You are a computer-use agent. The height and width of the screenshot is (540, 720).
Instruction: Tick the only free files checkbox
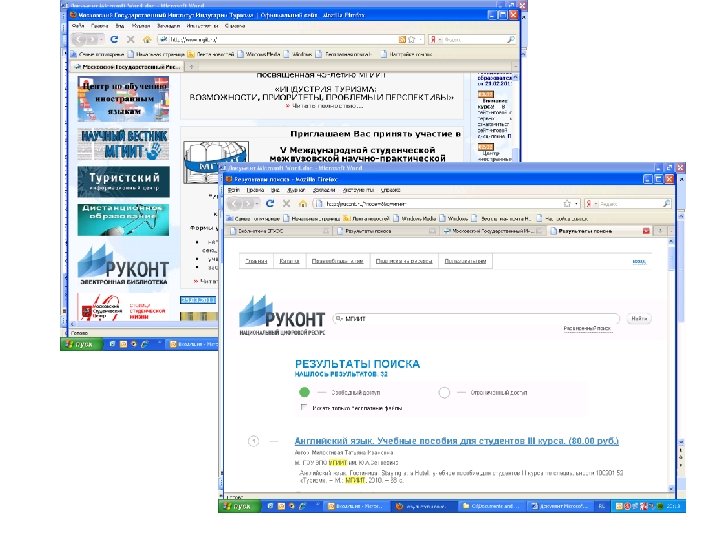(304, 407)
